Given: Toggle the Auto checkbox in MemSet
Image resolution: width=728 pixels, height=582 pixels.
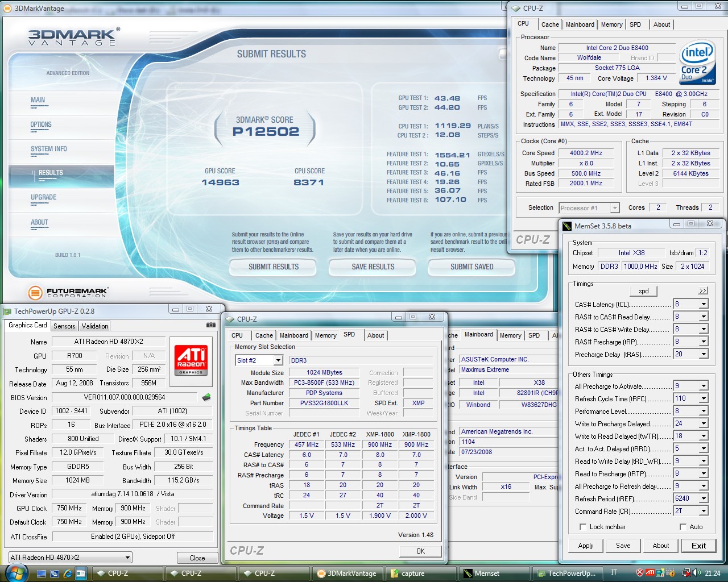Looking at the screenshot, I should pyautogui.click(x=683, y=527).
